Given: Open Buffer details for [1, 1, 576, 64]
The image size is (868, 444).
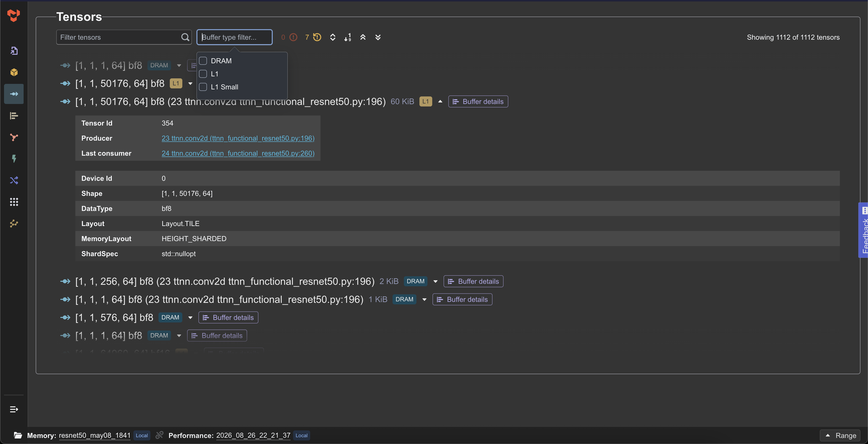Looking at the screenshot, I should coord(229,317).
